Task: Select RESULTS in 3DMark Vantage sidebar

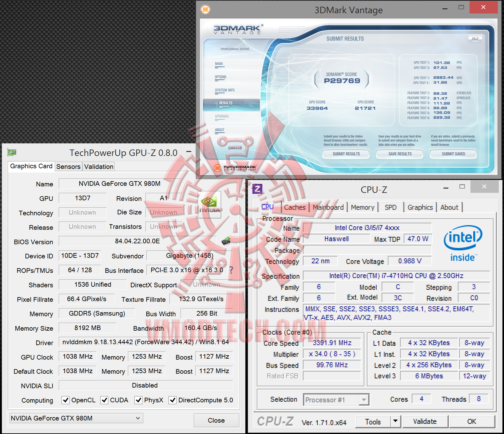Action: (232, 104)
